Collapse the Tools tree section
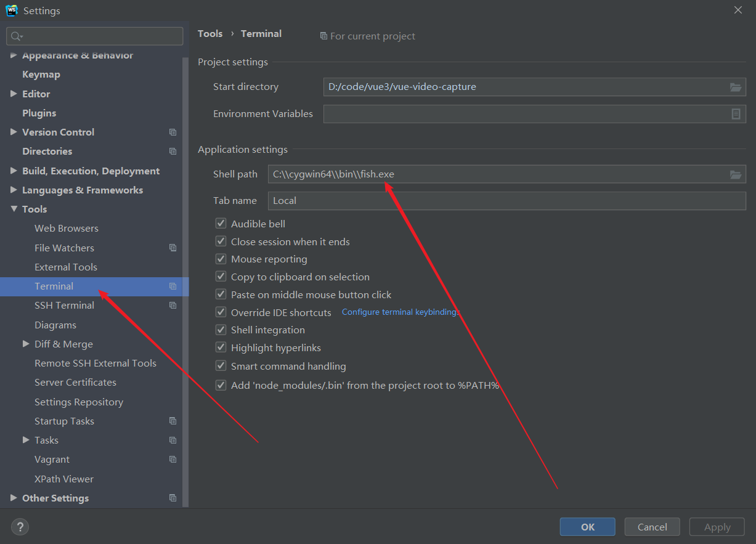 (x=14, y=209)
